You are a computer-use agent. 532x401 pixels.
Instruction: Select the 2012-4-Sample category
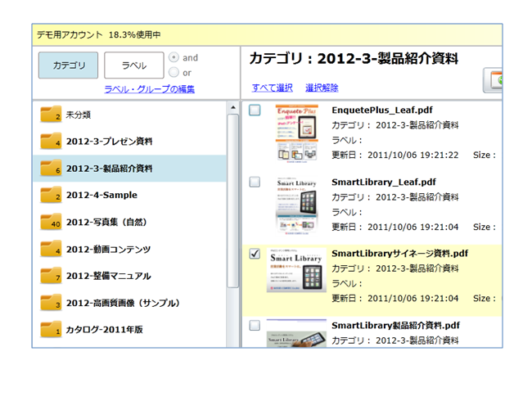[130, 195]
